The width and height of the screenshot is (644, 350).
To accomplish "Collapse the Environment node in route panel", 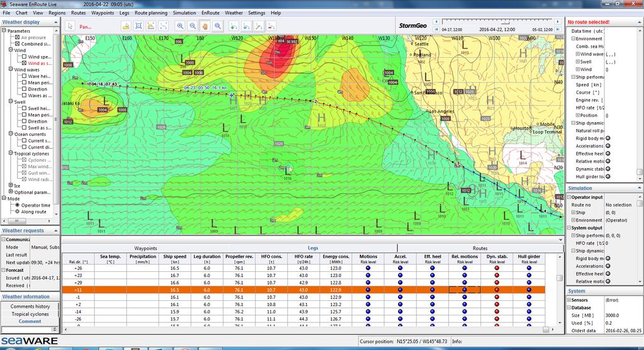I will pyautogui.click(x=573, y=38).
